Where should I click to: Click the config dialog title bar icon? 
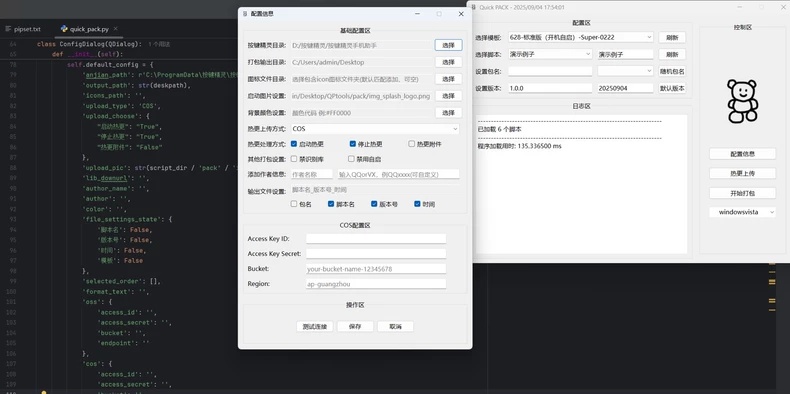coord(245,14)
